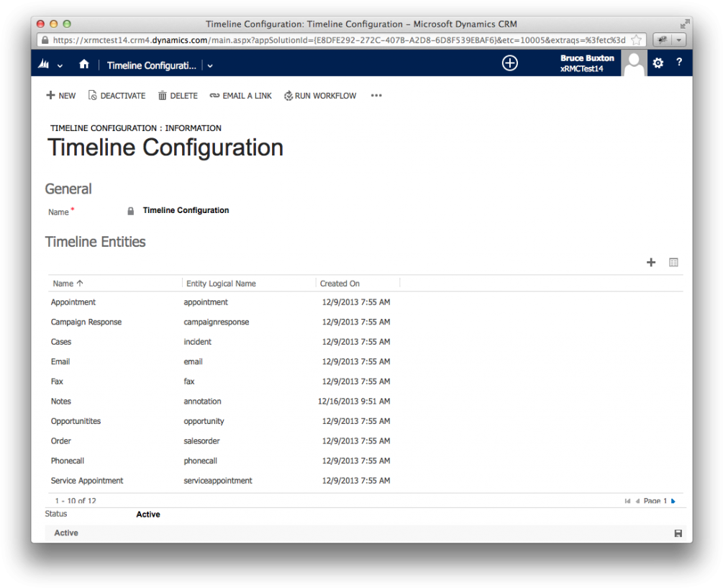
Task: Expand the Timeline Configuration navigation chevron
Action: 209,65
